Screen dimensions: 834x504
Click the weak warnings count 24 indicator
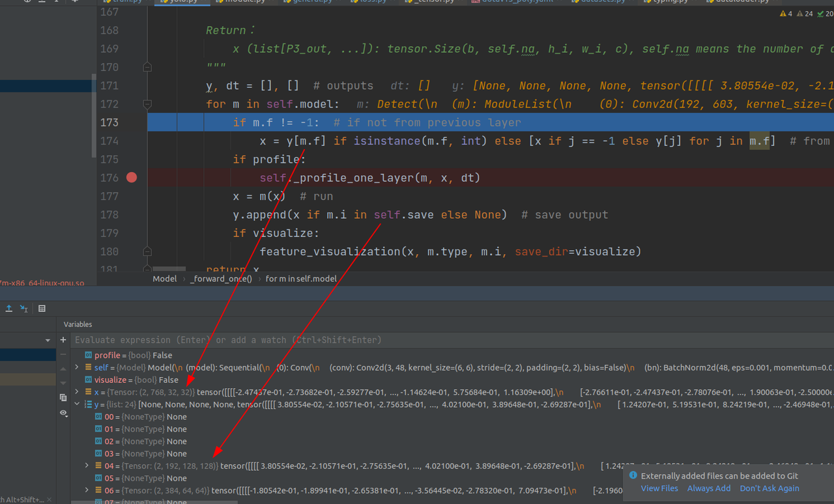pos(805,14)
